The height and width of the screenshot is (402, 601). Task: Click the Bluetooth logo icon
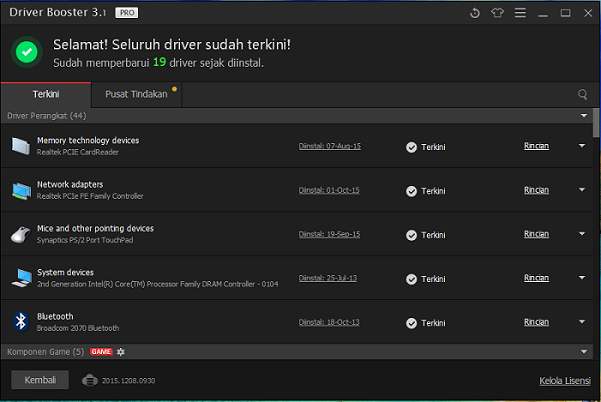21,322
